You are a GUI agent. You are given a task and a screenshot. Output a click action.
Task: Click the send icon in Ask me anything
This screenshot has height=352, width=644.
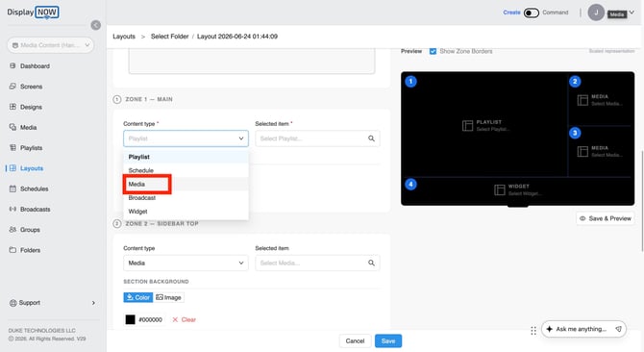619,329
